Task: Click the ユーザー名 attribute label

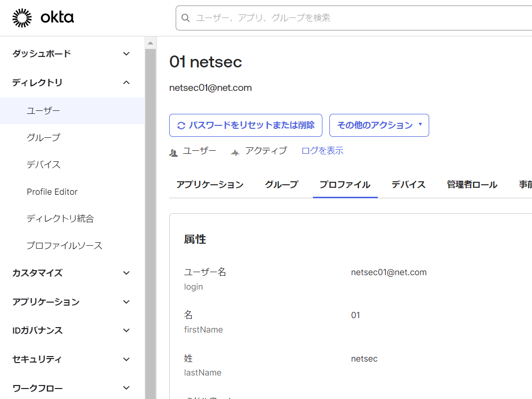Action: [x=205, y=272]
